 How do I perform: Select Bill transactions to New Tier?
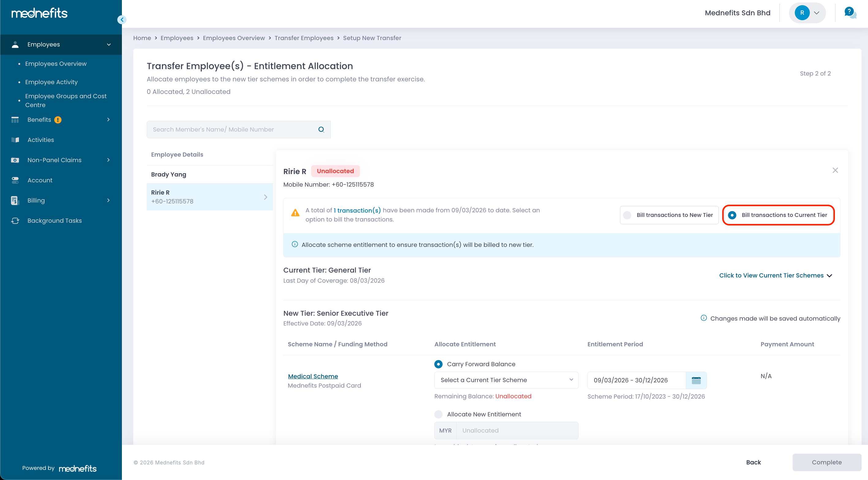pos(627,215)
